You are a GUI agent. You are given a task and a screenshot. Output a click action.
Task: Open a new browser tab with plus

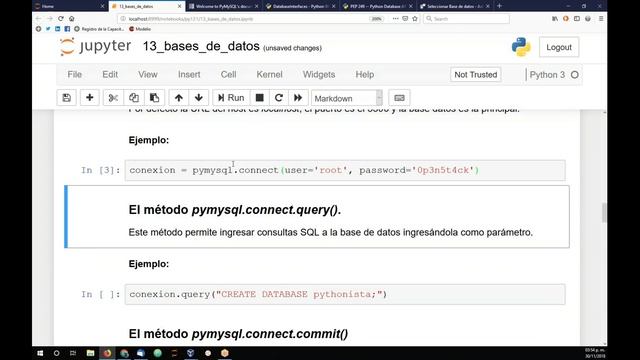tap(499, 6)
